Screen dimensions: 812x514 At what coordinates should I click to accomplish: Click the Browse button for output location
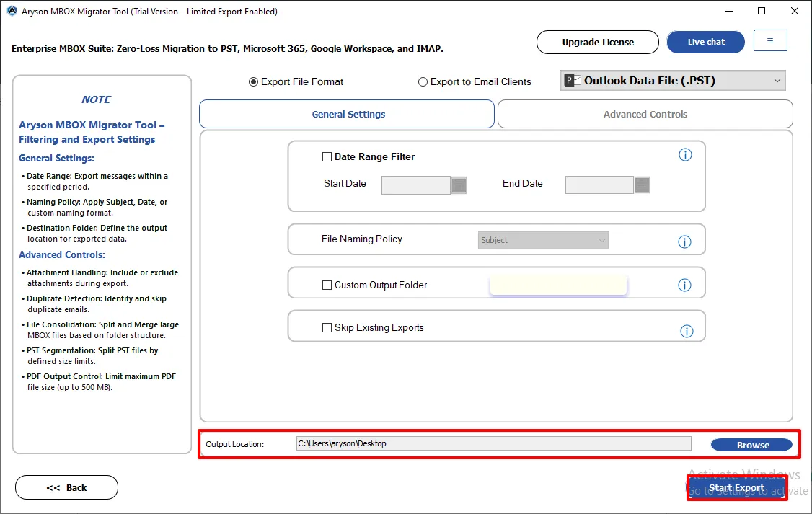[x=752, y=445]
